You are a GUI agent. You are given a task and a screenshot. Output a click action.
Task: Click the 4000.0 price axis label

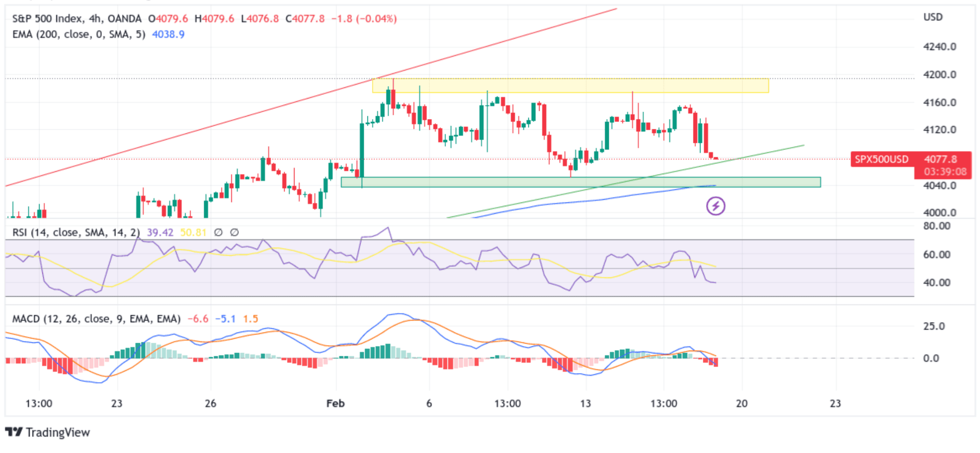pyautogui.click(x=940, y=213)
